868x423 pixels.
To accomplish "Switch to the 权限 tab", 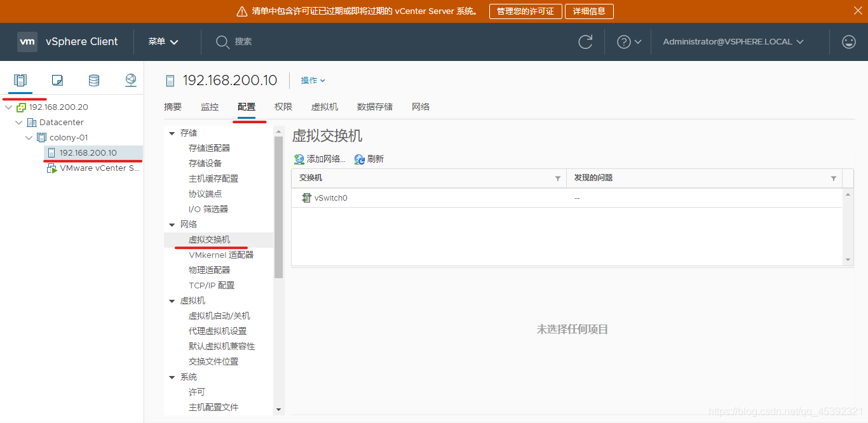I will point(283,107).
